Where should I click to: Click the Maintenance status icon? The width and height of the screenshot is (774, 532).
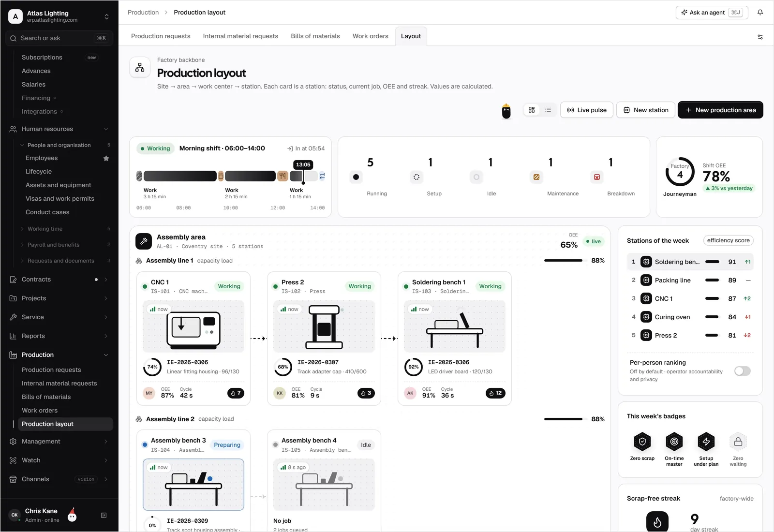(536, 177)
